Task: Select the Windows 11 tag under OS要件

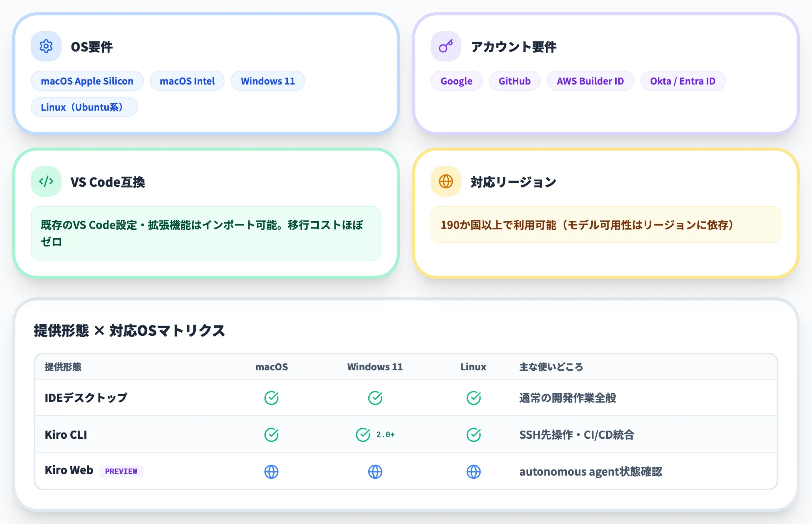Action: click(268, 81)
